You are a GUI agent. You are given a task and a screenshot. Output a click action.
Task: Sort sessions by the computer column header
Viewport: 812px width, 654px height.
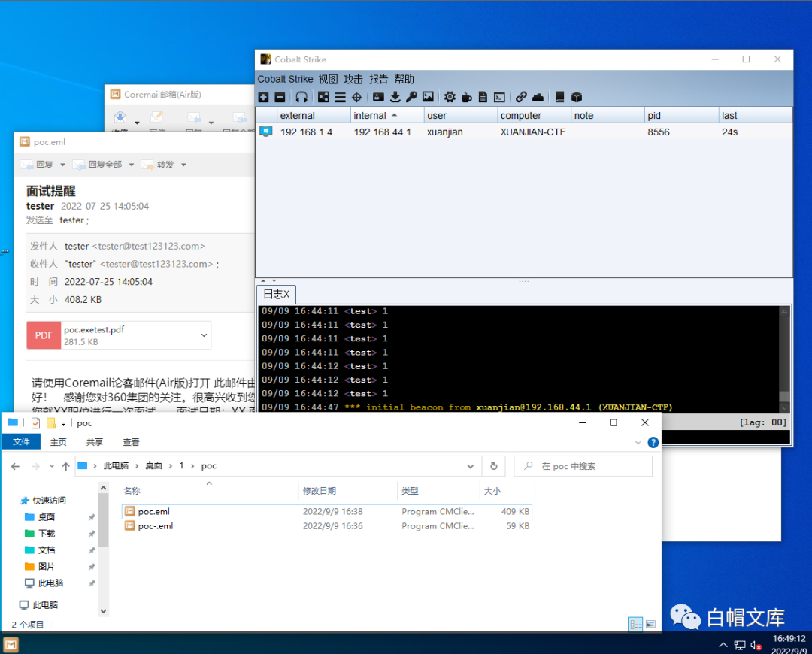[535, 115]
